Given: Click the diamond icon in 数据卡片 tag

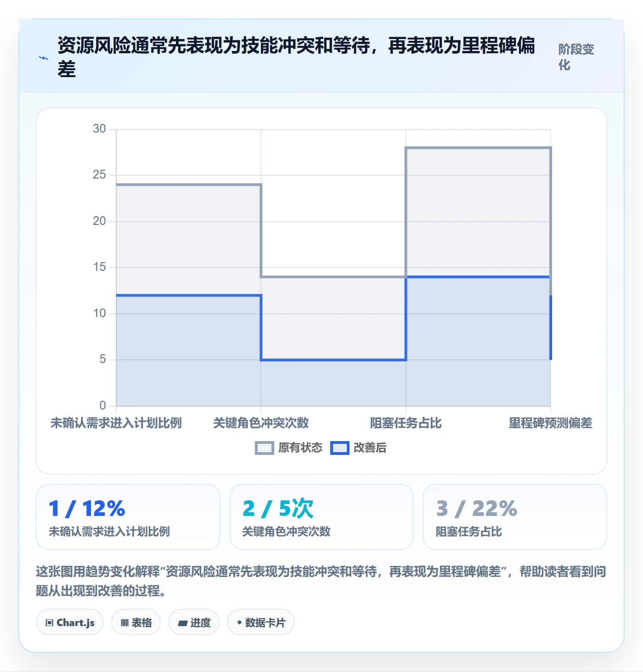Looking at the screenshot, I should (239, 622).
